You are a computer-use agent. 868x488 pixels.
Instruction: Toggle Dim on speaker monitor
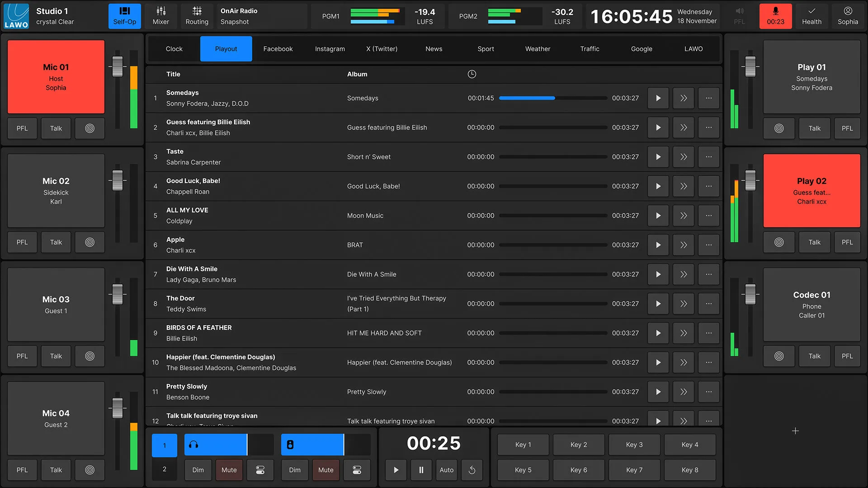pos(294,470)
